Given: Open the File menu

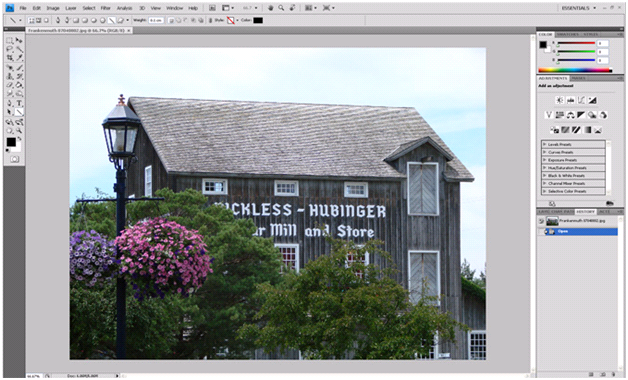Looking at the screenshot, I should (23, 8).
